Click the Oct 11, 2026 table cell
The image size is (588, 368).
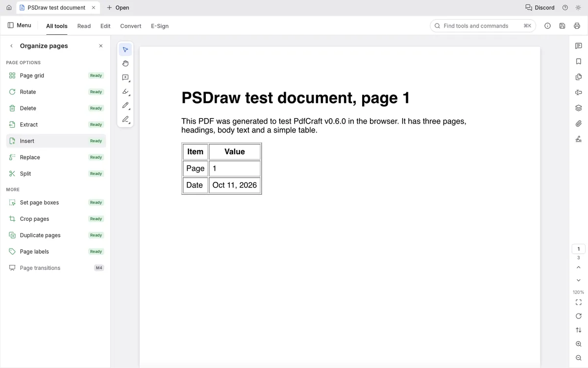[x=235, y=185]
